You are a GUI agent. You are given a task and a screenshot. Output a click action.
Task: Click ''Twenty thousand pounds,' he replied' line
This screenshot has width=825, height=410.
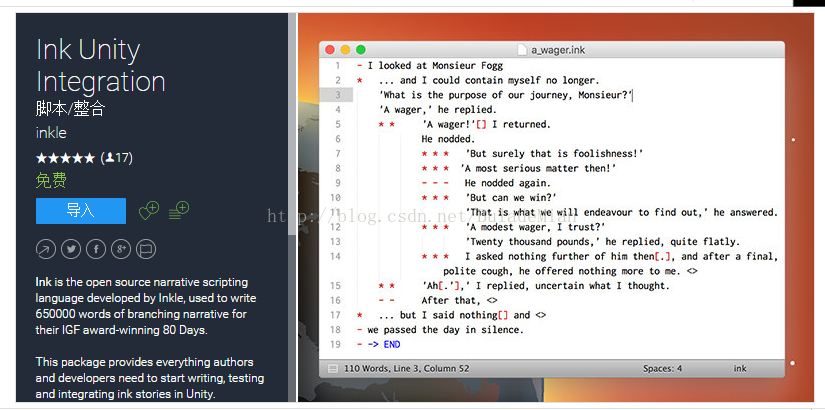pyautogui.click(x=603, y=242)
